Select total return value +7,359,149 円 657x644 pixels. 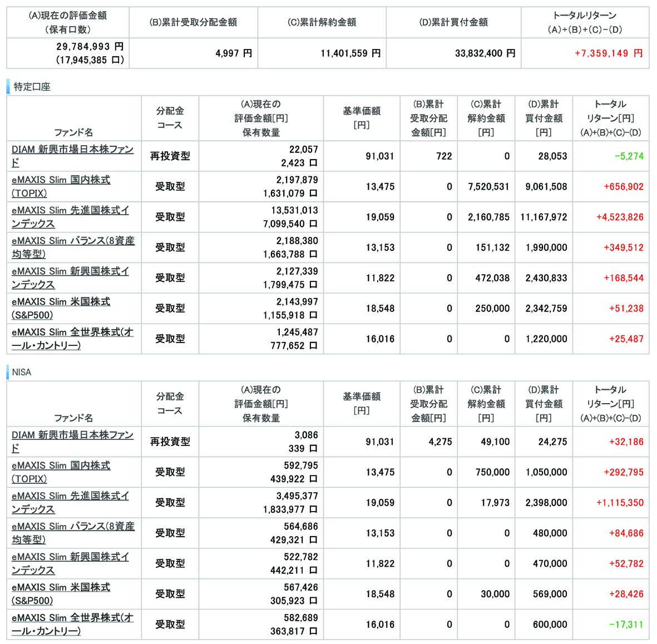pos(609,53)
